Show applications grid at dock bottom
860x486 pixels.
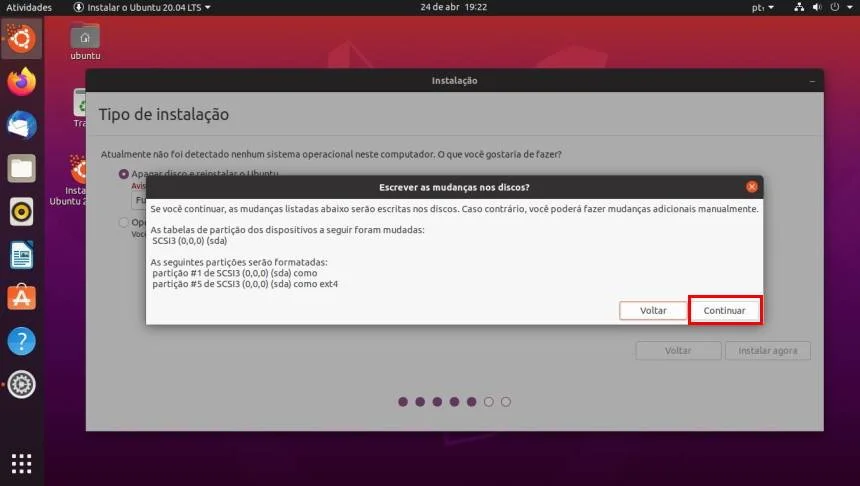(x=21, y=464)
